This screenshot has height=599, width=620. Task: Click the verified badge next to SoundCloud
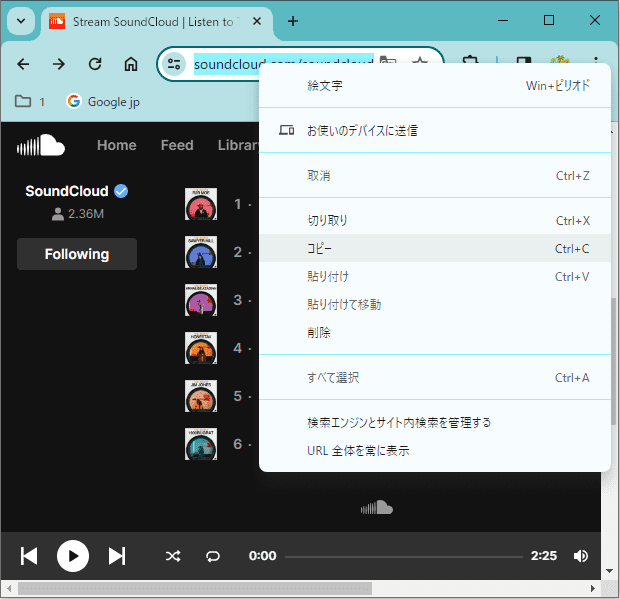(121, 191)
